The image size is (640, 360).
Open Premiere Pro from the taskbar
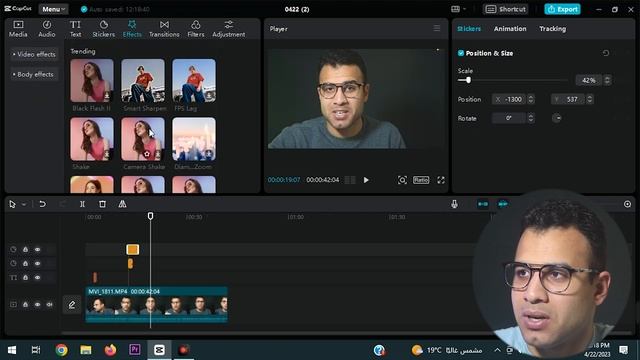(x=135, y=349)
